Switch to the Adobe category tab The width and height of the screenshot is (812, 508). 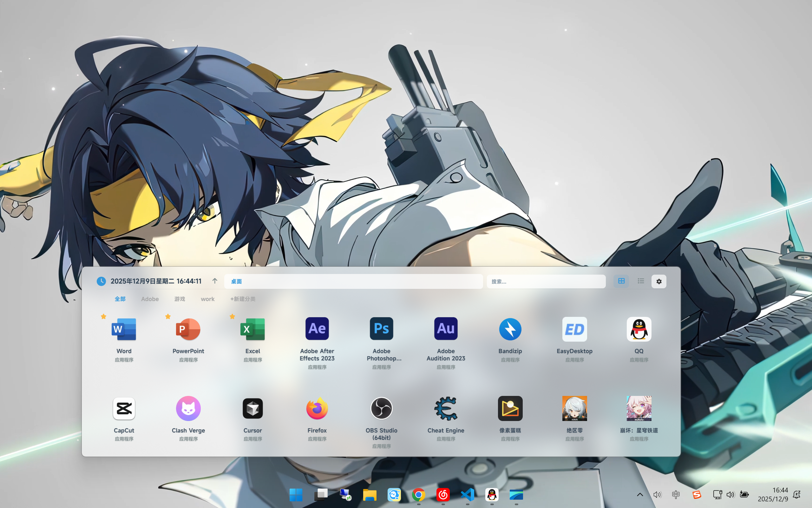coord(150,299)
